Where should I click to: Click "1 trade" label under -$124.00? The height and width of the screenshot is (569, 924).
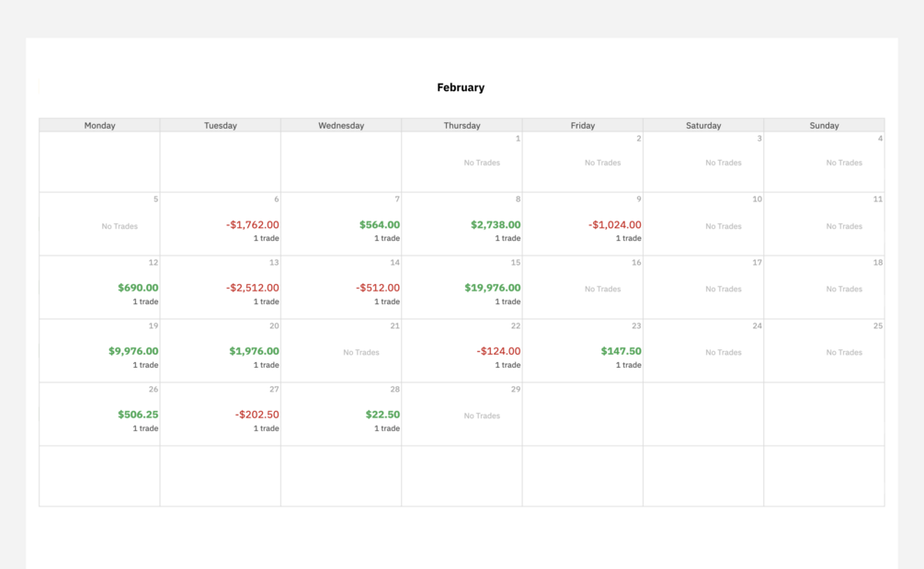(x=508, y=365)
